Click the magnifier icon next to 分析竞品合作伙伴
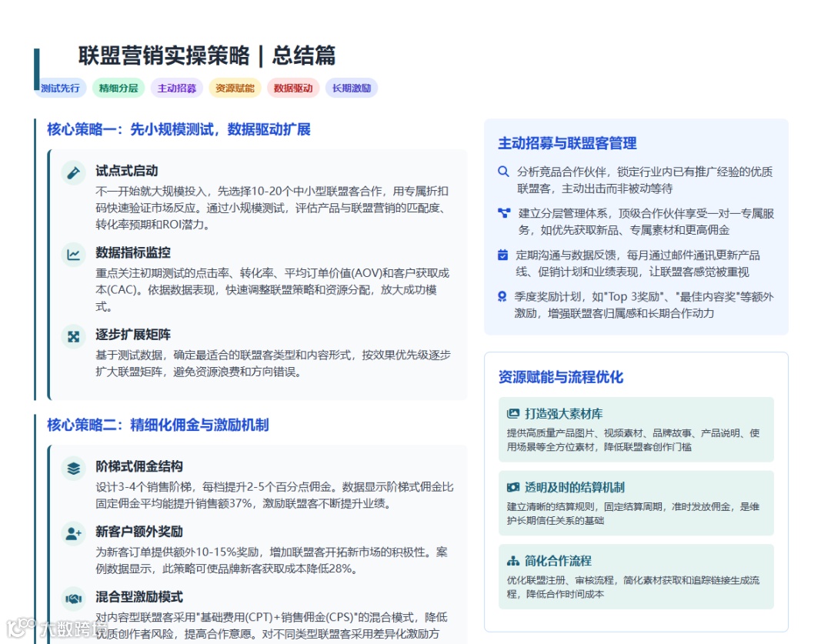 tap(503, 172)
